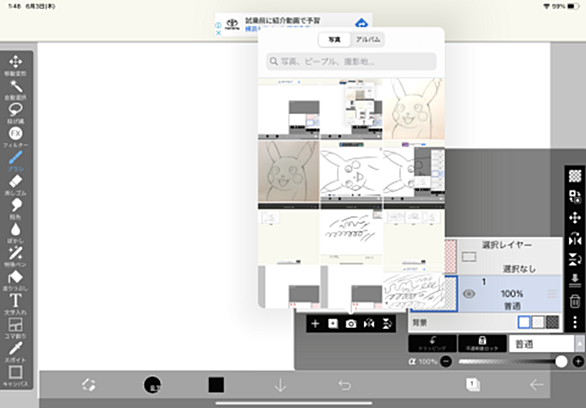Tap the brush/eraser switch icon in bottom bar
This screenshot has height=408, width=586.
89,384
